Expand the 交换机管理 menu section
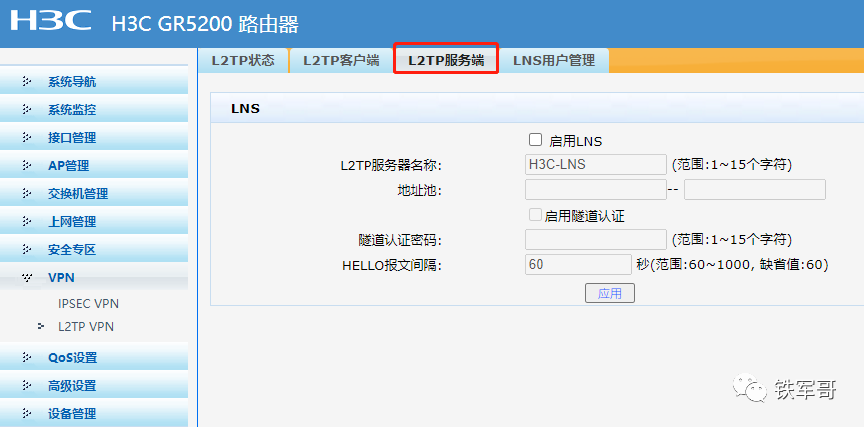The image size is (864, 427). pos(94,193)
